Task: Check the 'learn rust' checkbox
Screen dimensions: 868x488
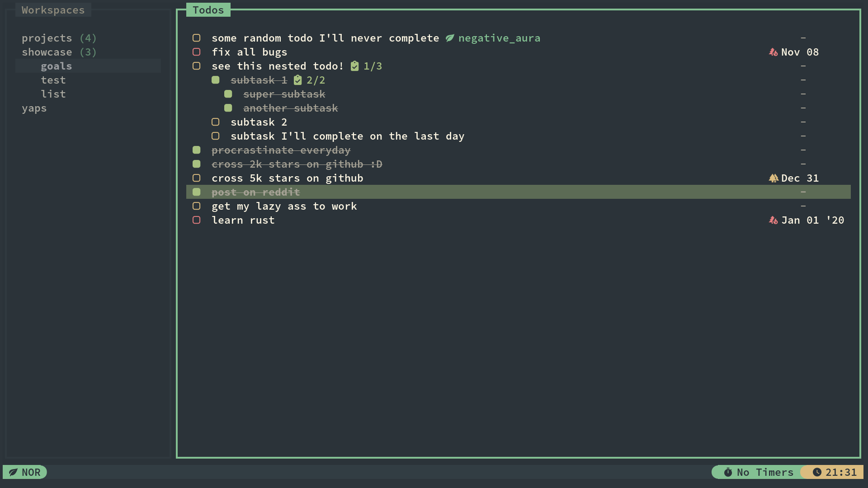Action: [196, 220]
